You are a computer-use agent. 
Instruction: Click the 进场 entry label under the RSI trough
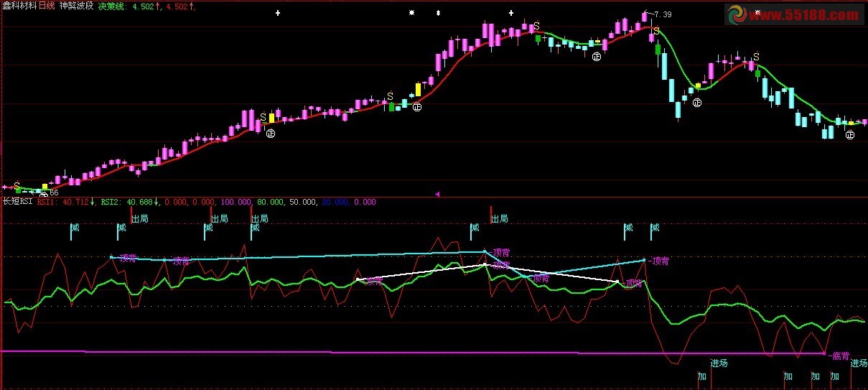click(x=719, y=363)
